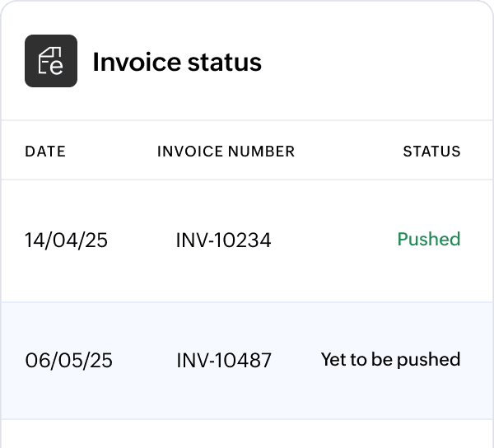Click blank header space right of "Invoice status"
Screen dimensions: 494x448
click(x=370, y=62)
